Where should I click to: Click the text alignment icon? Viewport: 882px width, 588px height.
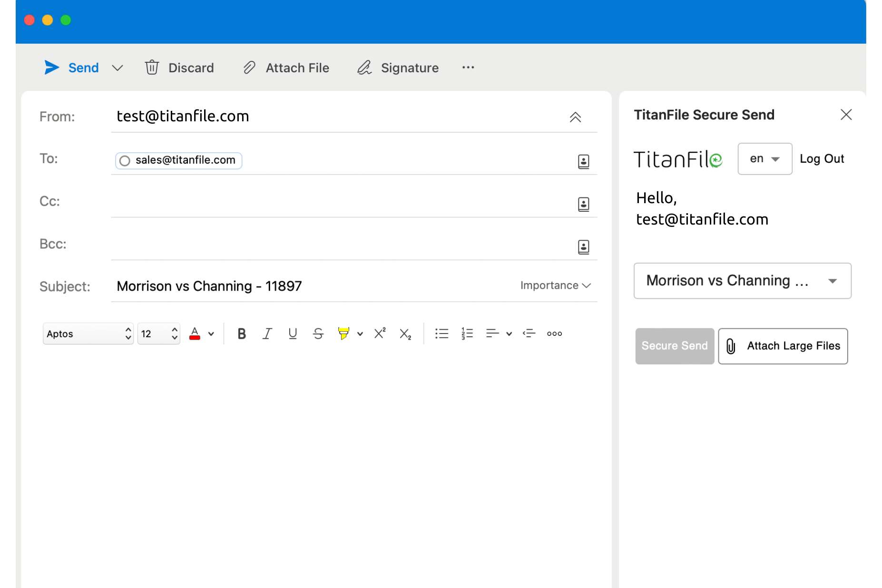click(x=492, y=333)
